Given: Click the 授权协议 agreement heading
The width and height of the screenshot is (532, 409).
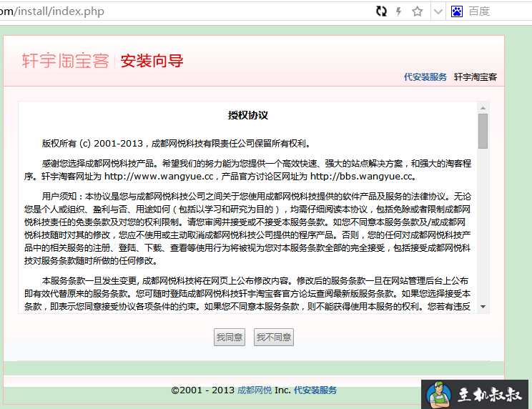Looking at the screenshot, I should pos(247,115).
